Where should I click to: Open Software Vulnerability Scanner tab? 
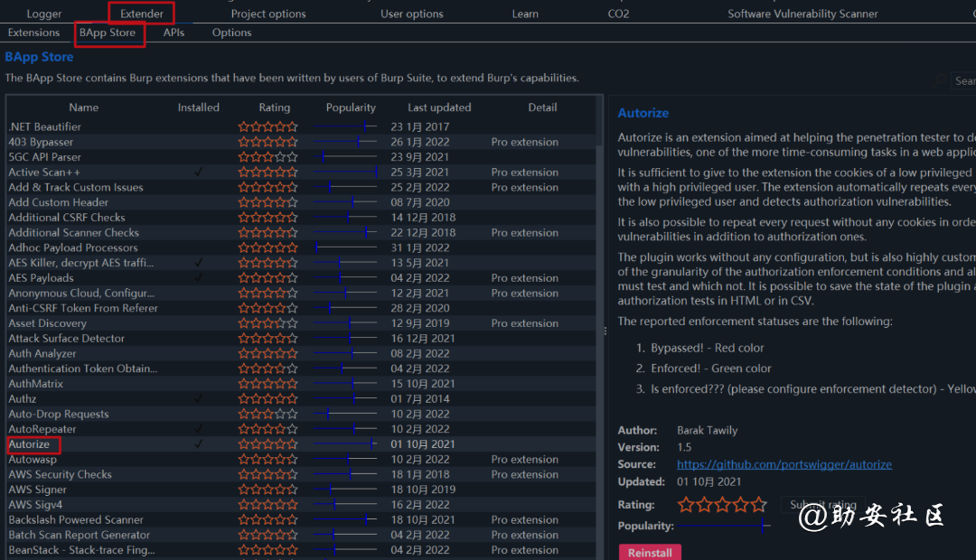(x=802, y=14)
